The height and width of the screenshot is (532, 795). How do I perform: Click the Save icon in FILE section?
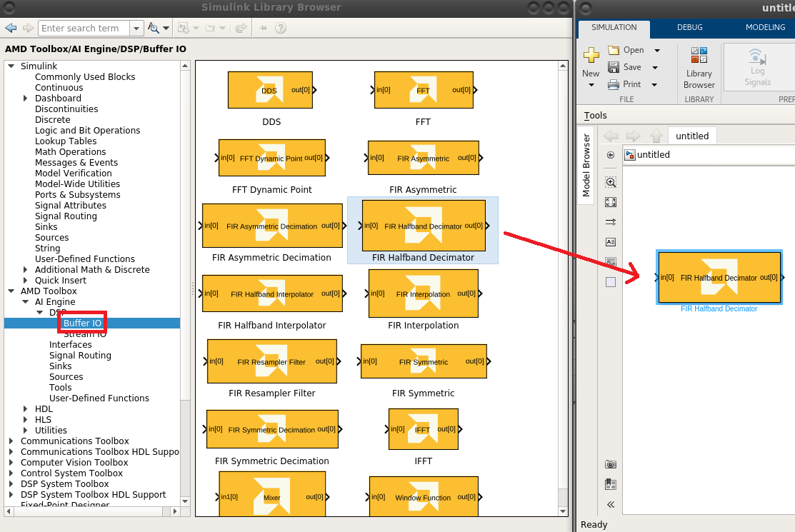click(x=614, y=67)
